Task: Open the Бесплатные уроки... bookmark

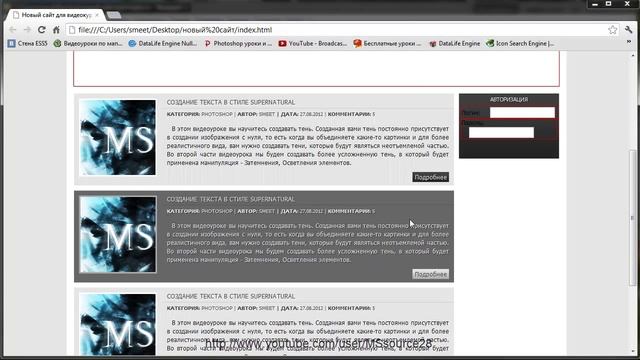Action: click(387, 43)
